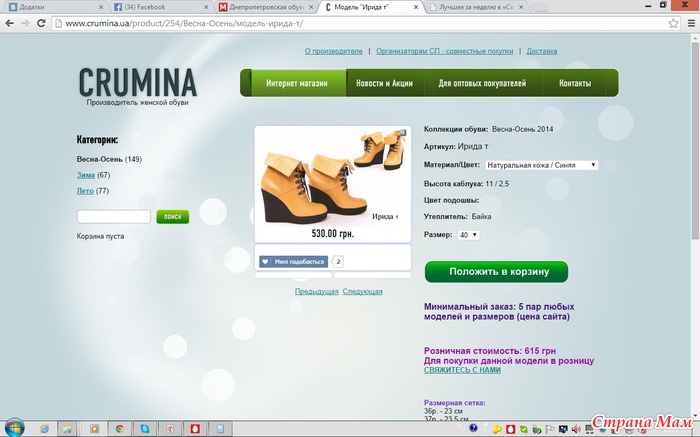Go back using the browser back arrow
Viewport: 700px width, 437px height.
coord(9,23)
